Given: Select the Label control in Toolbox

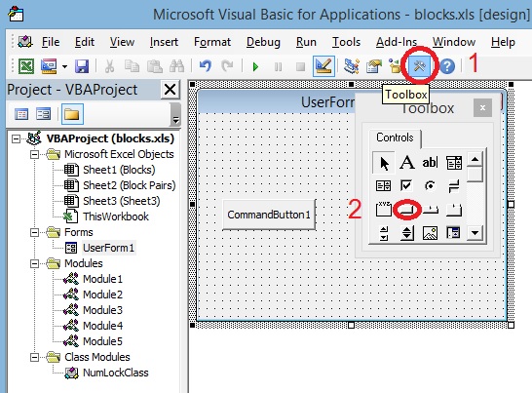Looking at the screenshot, I should coord(407,163).
